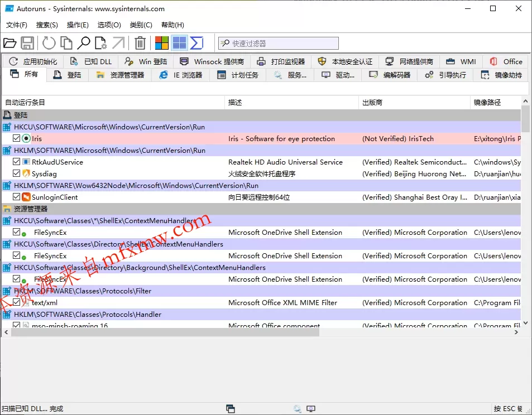532x415 pixels.
Task: Click the Refresh circular arrow icon
Action: [x=49, y=43]
